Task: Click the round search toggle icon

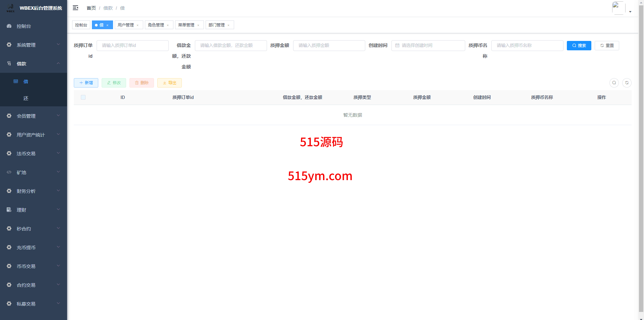Action: pyautogui.click(x=614, y=83)
